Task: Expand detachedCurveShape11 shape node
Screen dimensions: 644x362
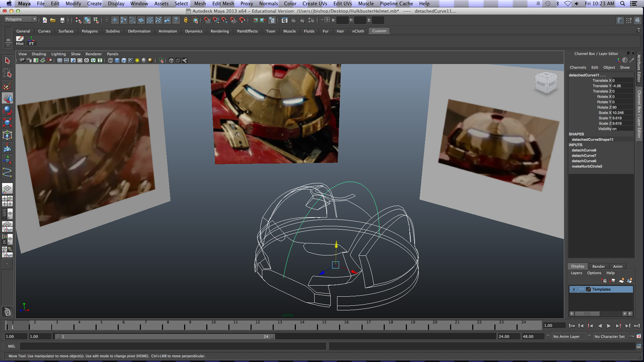Action: (592, 139)
